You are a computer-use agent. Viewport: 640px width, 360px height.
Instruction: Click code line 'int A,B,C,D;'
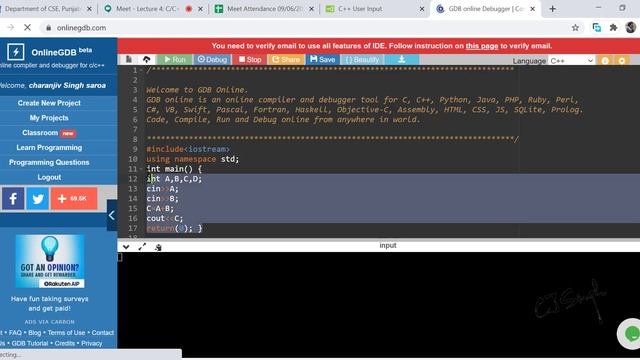click(x=174, y=179)
